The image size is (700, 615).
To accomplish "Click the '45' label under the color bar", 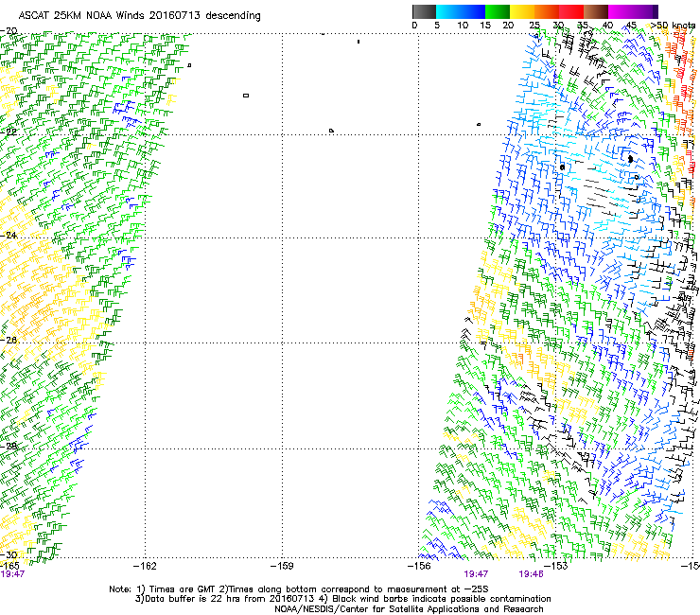I will pos(631,26).
